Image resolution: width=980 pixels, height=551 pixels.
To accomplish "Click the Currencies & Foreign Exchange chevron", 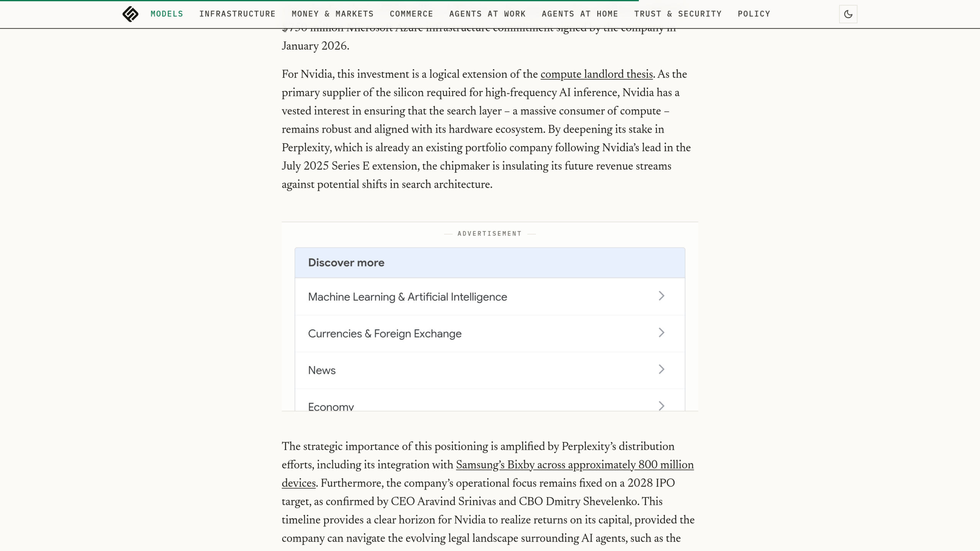I will tap(661, 333).
